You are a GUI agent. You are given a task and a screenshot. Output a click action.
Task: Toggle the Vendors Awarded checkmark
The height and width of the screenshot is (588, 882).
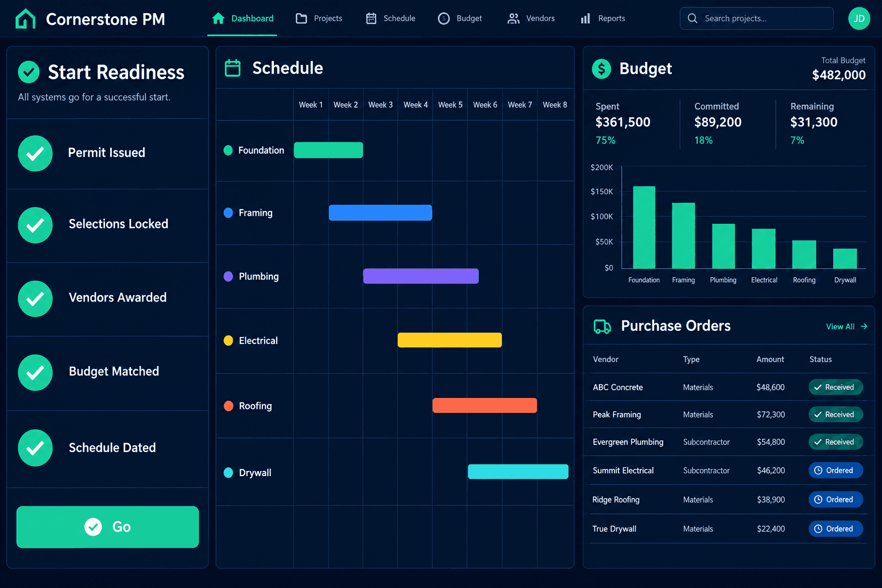(35, 299)
